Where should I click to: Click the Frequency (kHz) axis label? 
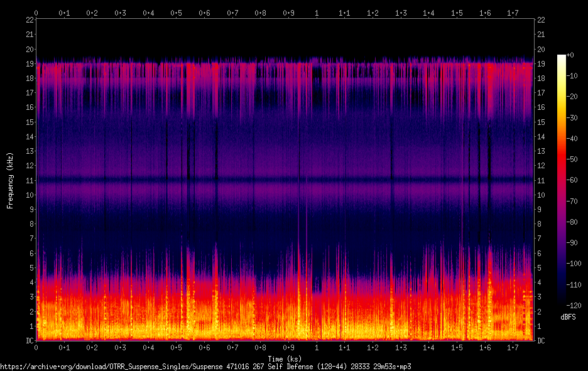pyautogui.click(x=10, y=181)
